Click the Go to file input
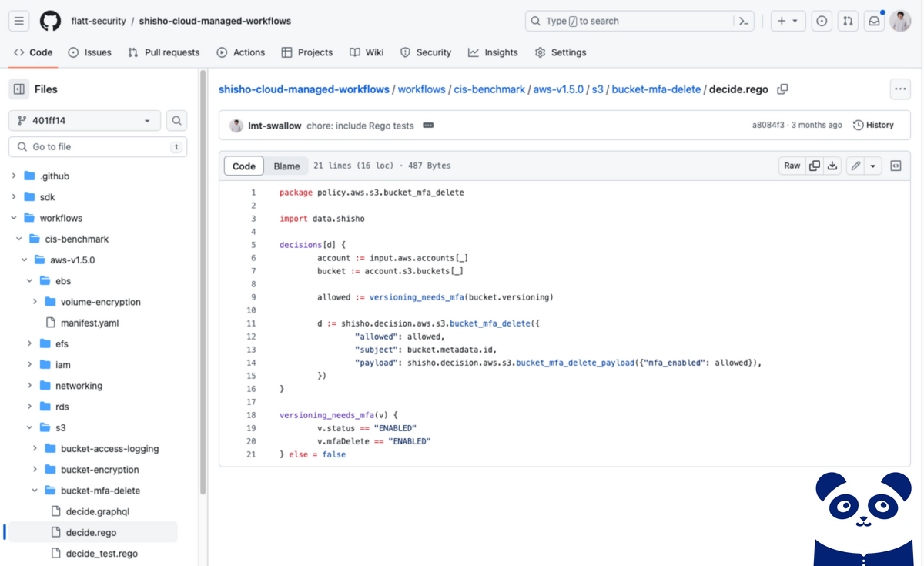This screenshot has height=566, width=924. click(98, 146)
